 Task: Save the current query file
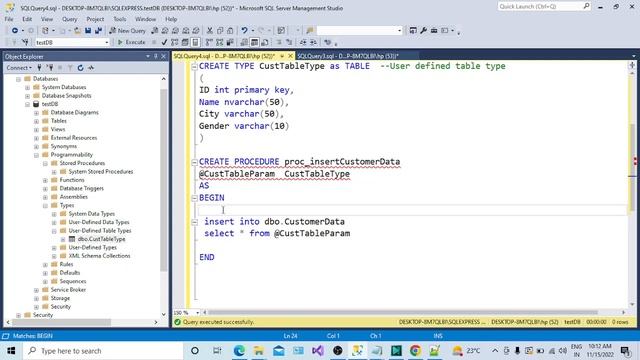[88, 31]
